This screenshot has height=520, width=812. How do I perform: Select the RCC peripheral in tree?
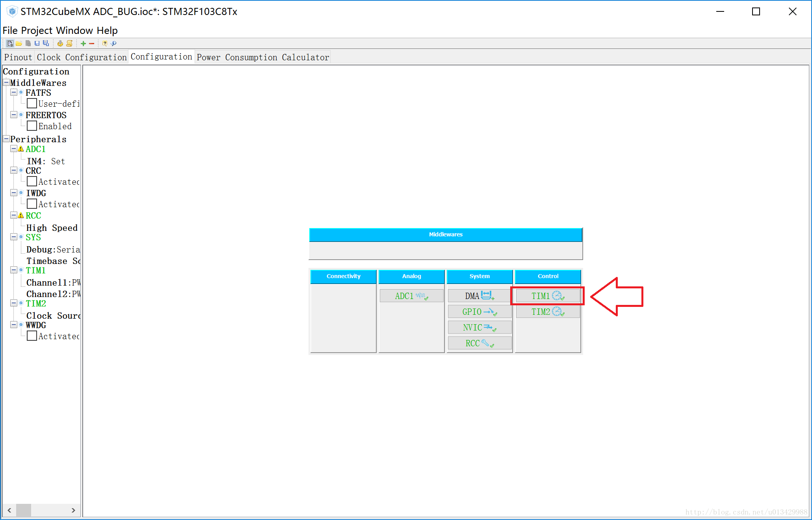click(x=33, y=215)
